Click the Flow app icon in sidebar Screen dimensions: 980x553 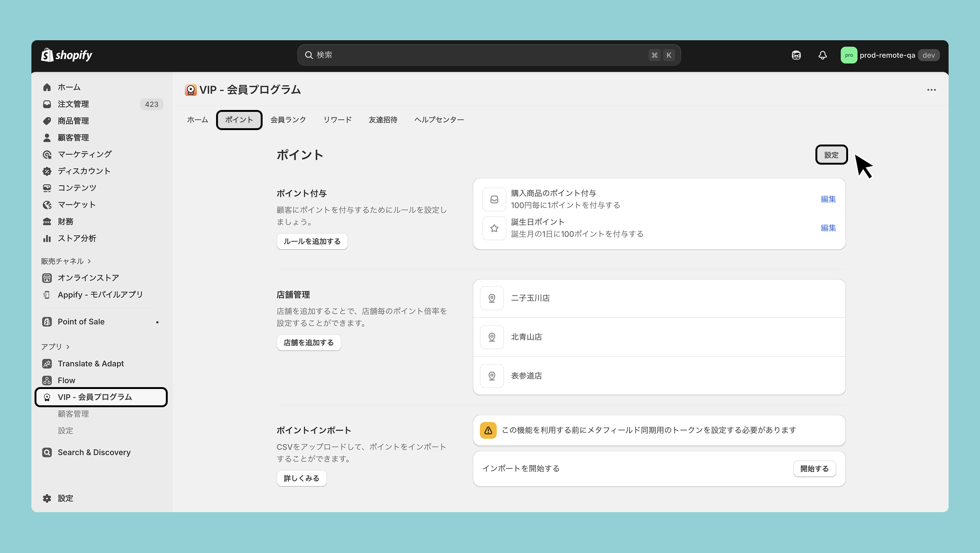(47, 380)
